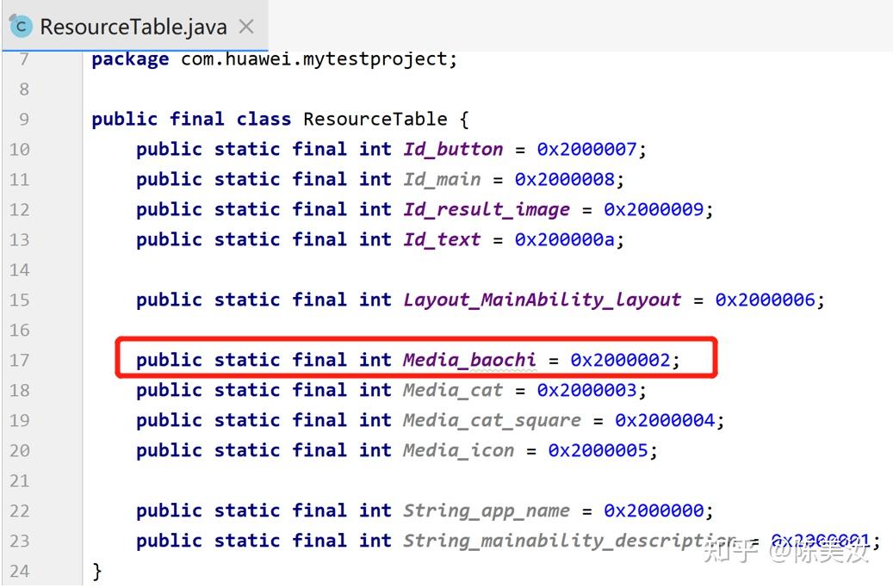Click the value 0x2000007
The height and width of the screenshot is (588, 893).
point(586,150)
